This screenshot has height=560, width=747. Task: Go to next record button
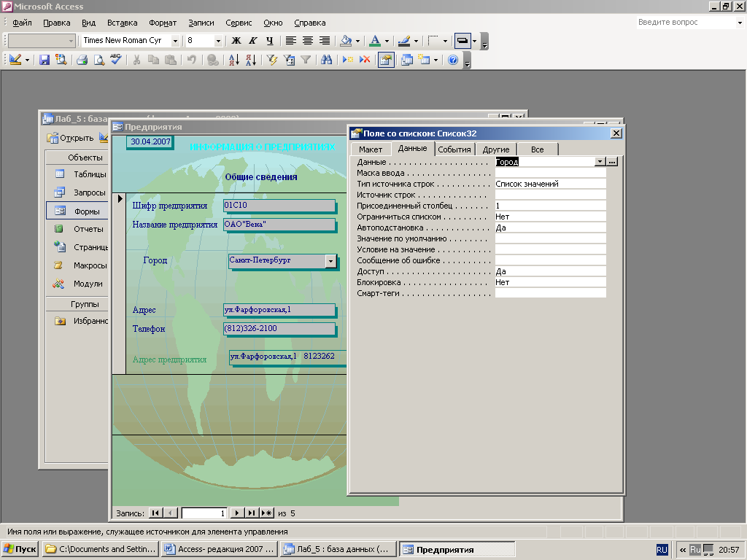[237, 513]
